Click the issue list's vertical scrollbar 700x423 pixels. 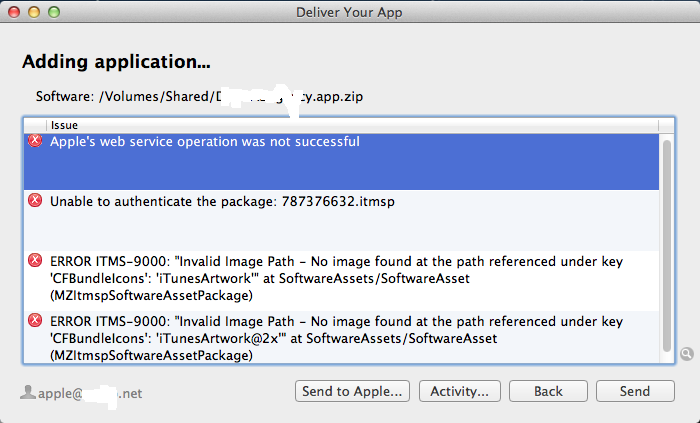pos(667,240)
